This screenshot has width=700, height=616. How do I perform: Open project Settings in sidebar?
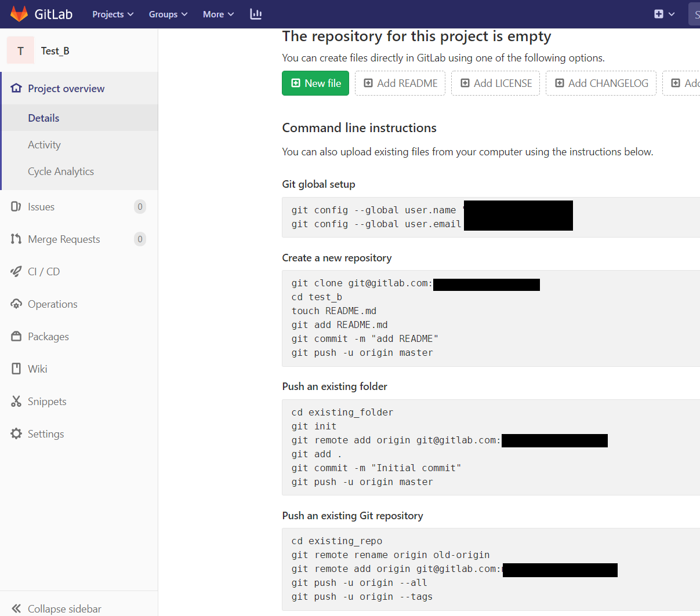pyautogui.click(x=46, y=434)
